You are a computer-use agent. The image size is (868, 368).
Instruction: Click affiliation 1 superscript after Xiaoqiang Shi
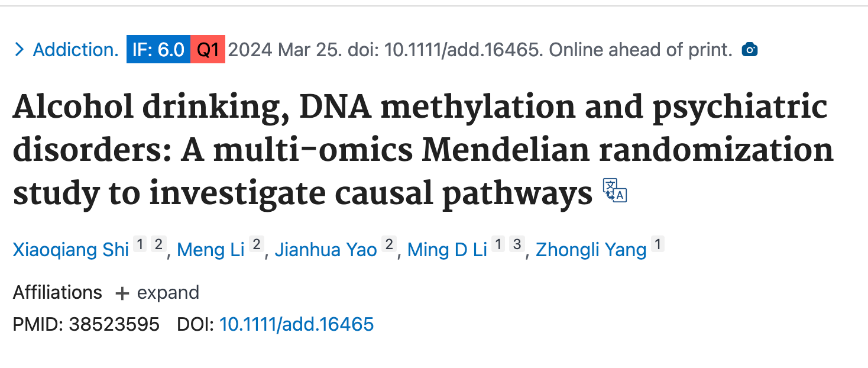point(140,244)
